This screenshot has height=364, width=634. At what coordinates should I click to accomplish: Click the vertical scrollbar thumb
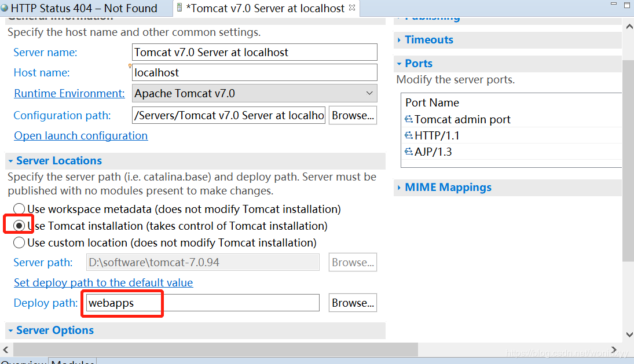click(x=629, y=161)
